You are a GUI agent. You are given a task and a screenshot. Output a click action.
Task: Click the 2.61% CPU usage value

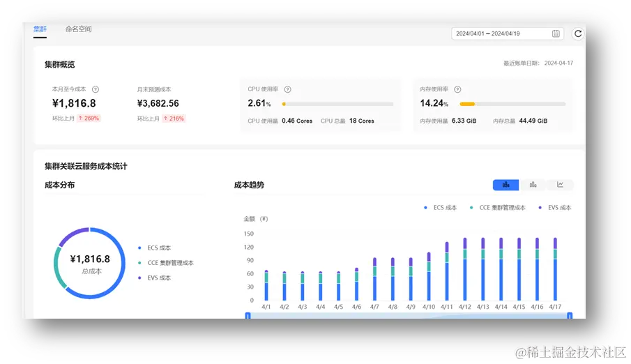pyautogui.click(x=259, y=103)
